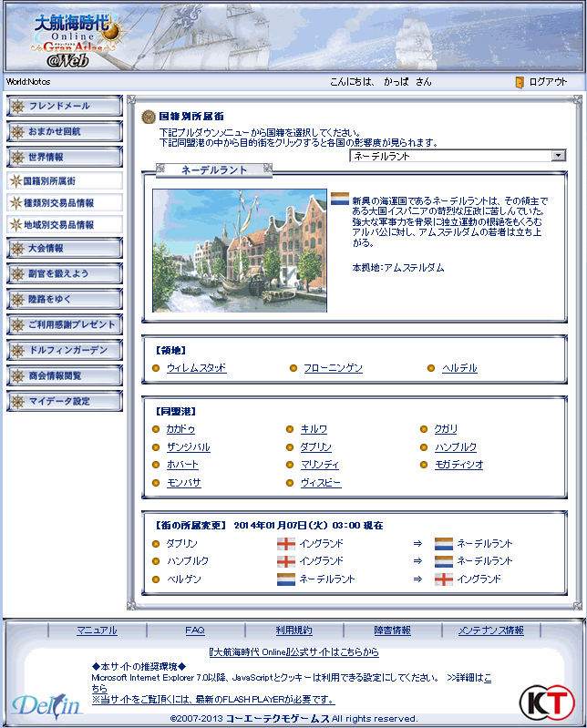Image resolution: width=587 pixels, height=728 pixels.
Task: Open the モンバサ allied port link
Action: point(184,483)
